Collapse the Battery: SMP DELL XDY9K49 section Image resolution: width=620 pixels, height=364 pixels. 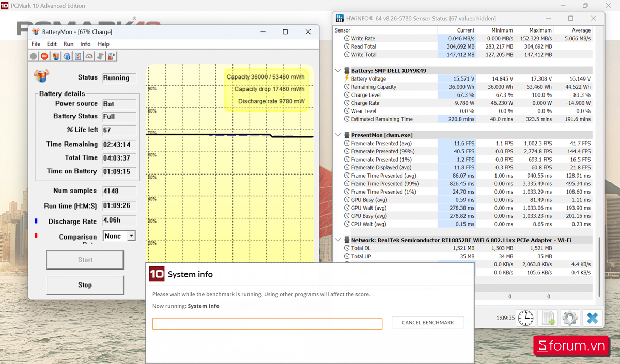point(338,71)
